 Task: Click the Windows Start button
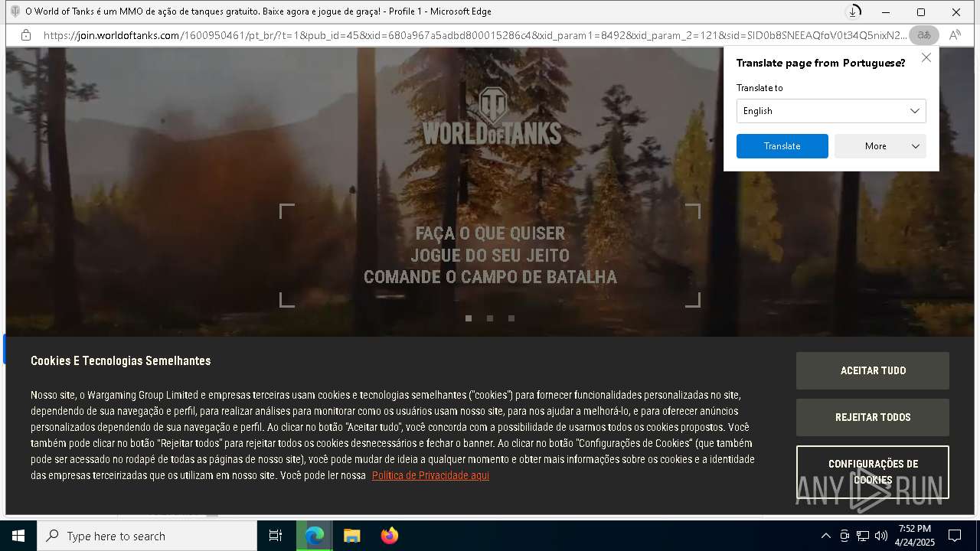click(x=18, y=536)
